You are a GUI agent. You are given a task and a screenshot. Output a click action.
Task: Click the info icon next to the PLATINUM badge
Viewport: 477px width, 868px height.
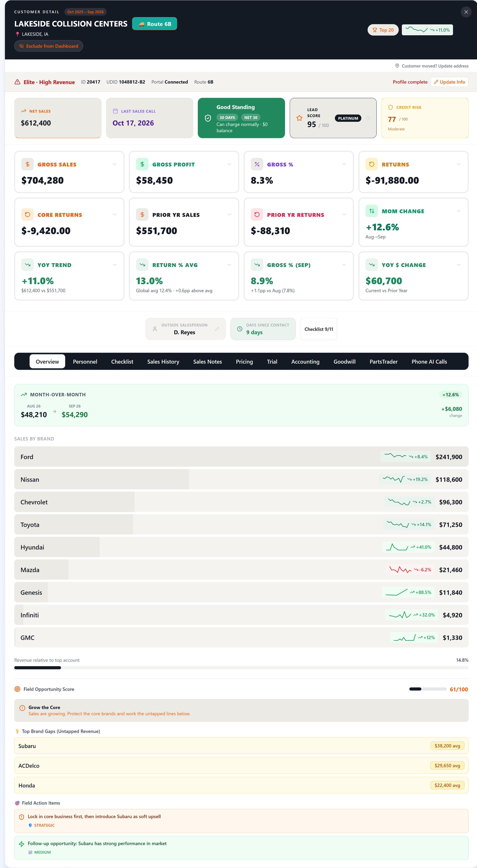click(x=368, y=118)
